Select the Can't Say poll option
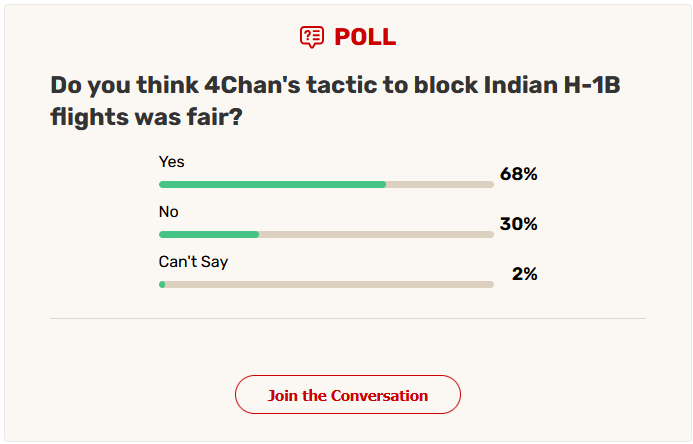Viewport: 693px width, 444px height. click(x=193, y=262)
